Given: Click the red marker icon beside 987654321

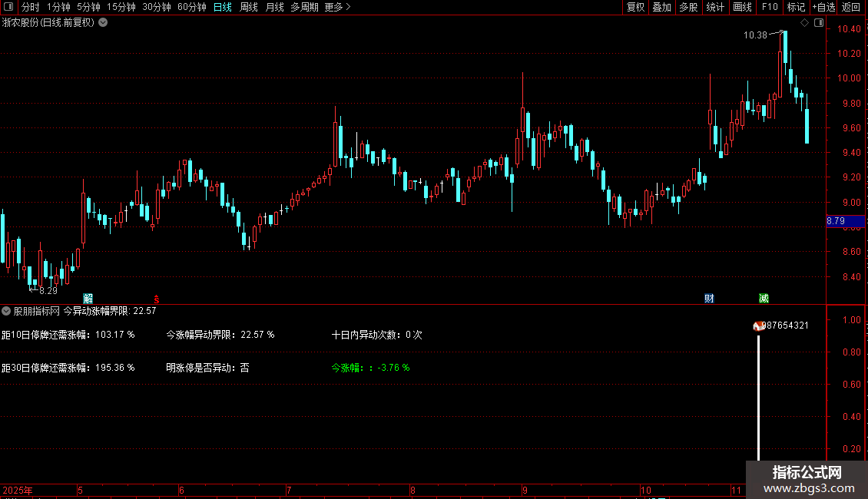Looking at the screenshot, I should click(x=758, y=326).
